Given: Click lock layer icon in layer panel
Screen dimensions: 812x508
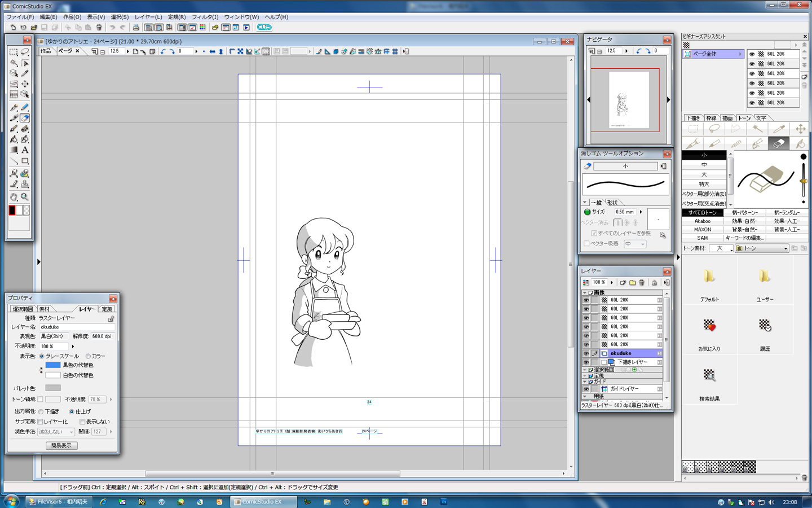Looking at the screenshot, I should [654, 282].
